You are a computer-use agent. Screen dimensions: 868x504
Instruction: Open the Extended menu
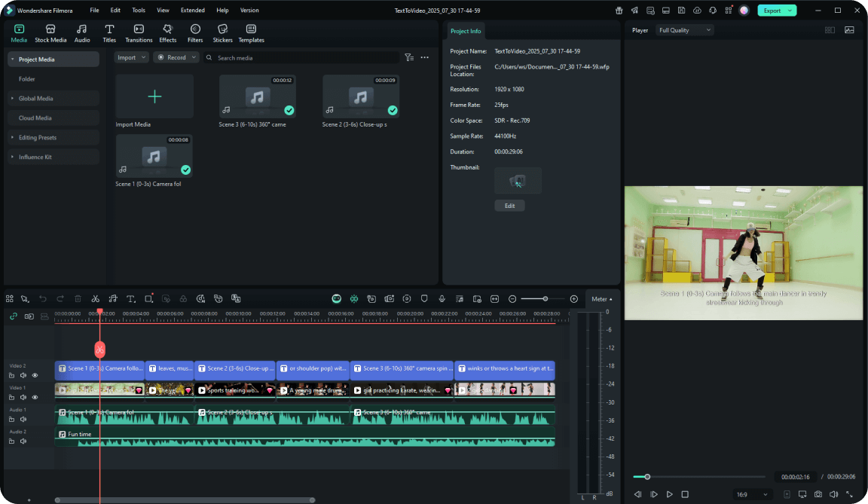tap(193, 11)
